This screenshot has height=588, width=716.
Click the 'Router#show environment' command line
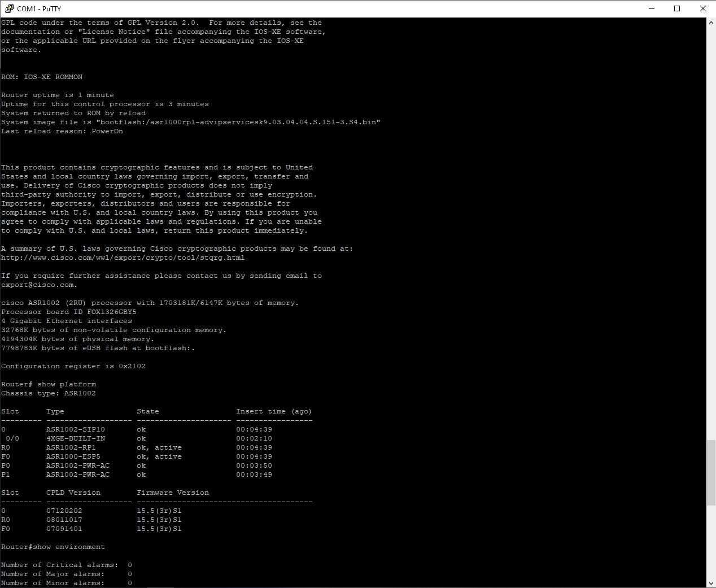(x=53, y=547)
